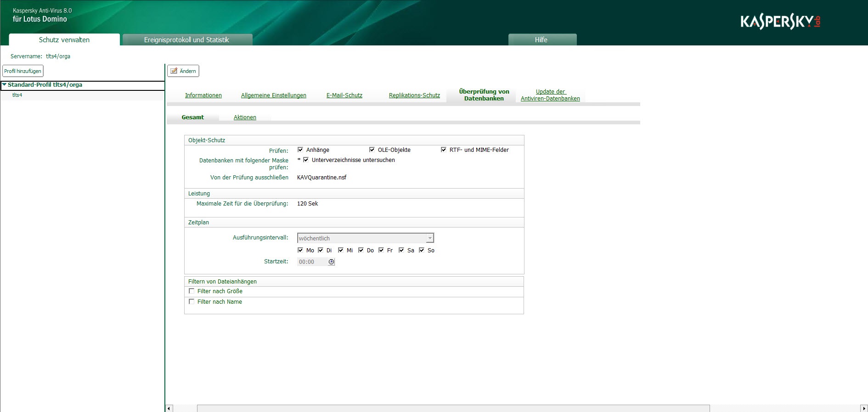
Task: Click Filtern von Dateianhängen section header
Action: point(354,282)
